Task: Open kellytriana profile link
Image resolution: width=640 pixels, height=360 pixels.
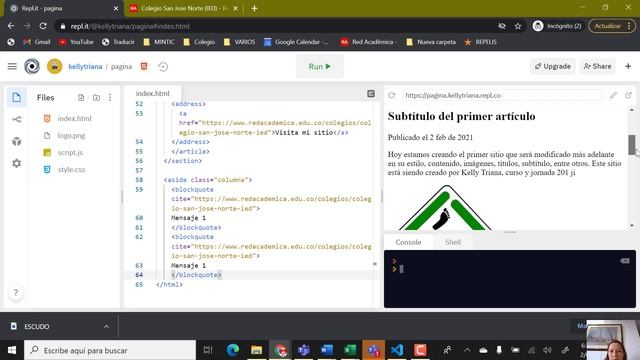Action: (x=85, y=66)
